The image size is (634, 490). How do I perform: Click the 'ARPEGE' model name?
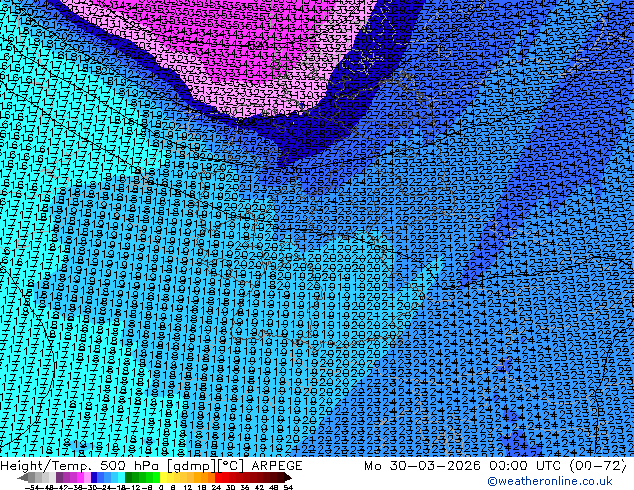(277, 466)
